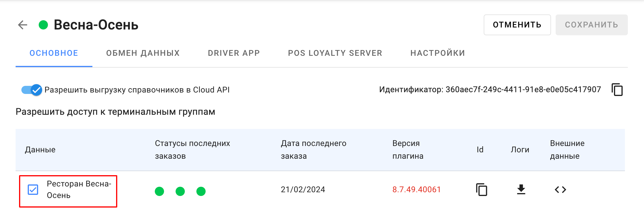The image size is (644, 222).
Task: Click the third green order status dot
Action: pyautogui.click(x=201, y=191)
